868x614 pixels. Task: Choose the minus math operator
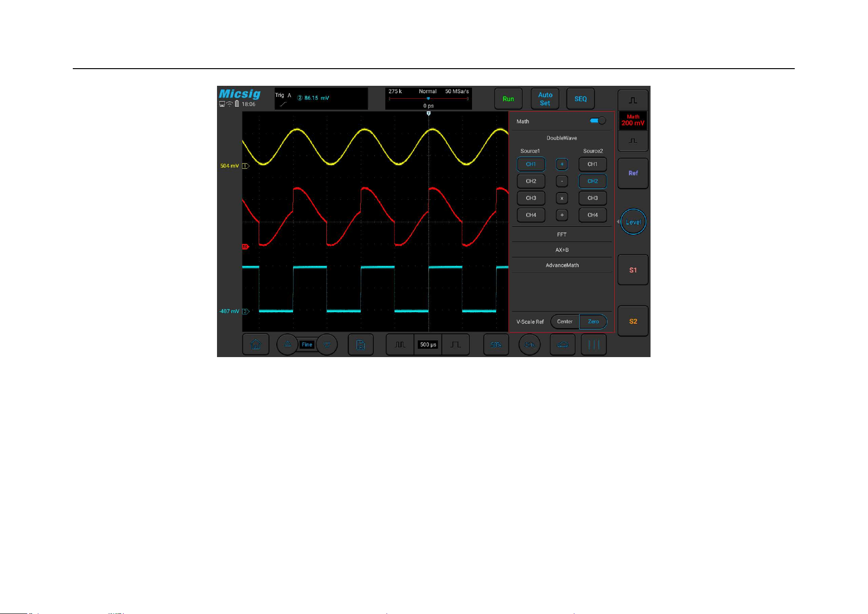click(562, 181)
